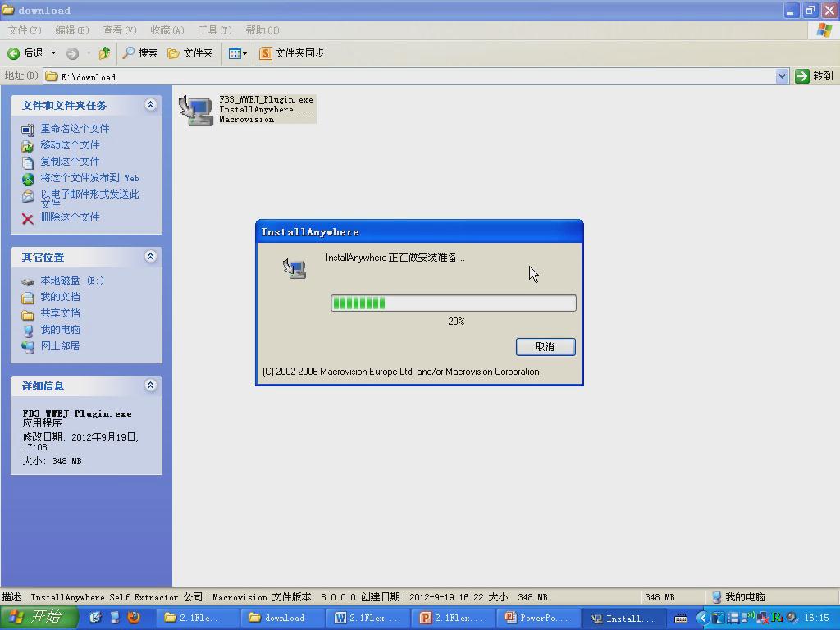Collapse the Details (详细信息) panel
The image size is (840, 630).
pos(151,385)
